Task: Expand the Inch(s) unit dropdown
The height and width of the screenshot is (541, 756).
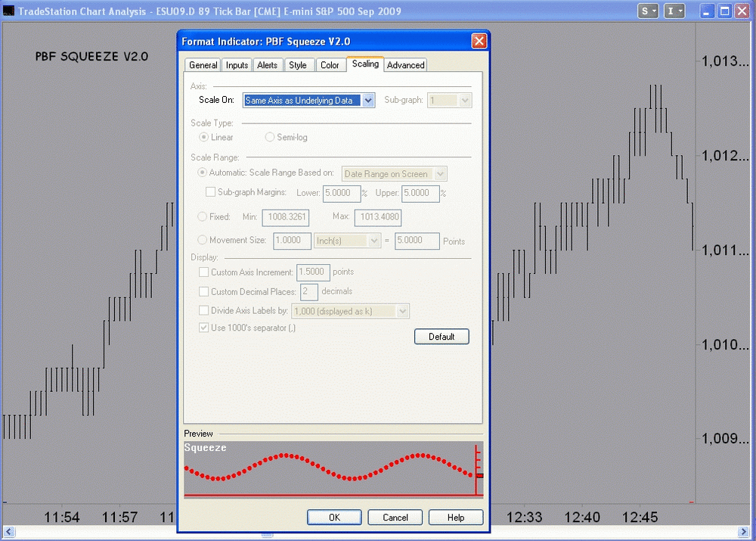Action: click(x=374, y=241)
